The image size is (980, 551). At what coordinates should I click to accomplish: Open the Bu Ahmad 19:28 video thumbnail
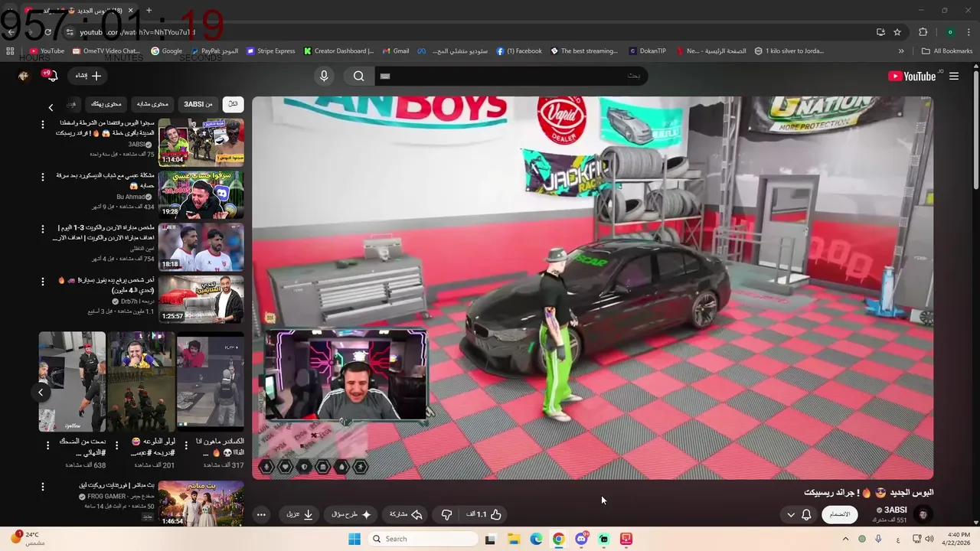tap(201, 194)
